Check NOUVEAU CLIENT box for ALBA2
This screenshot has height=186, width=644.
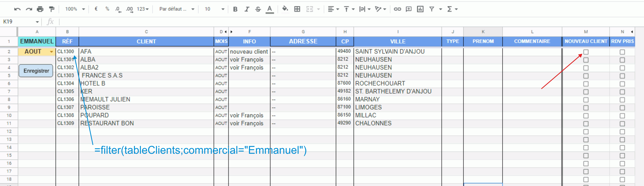(x=586, y=68)
